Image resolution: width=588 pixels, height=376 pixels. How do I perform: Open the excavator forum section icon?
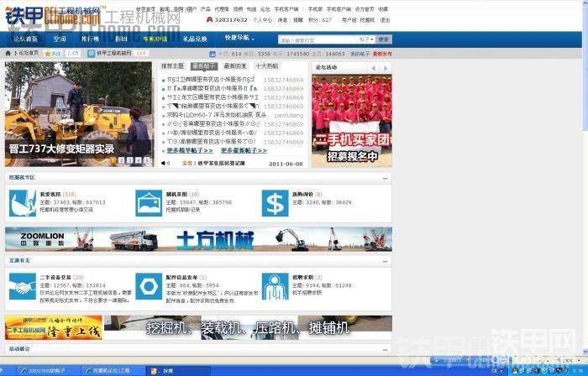[23, 203]
